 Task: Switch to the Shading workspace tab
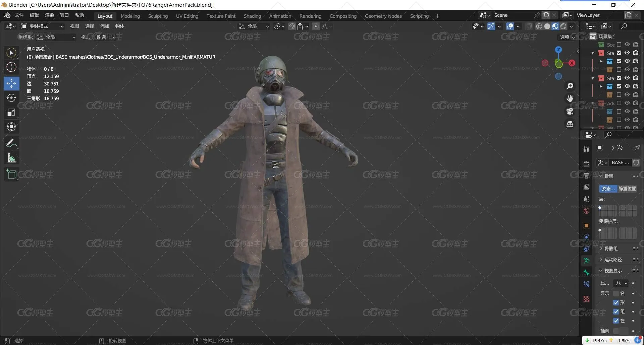coord(252,16)
